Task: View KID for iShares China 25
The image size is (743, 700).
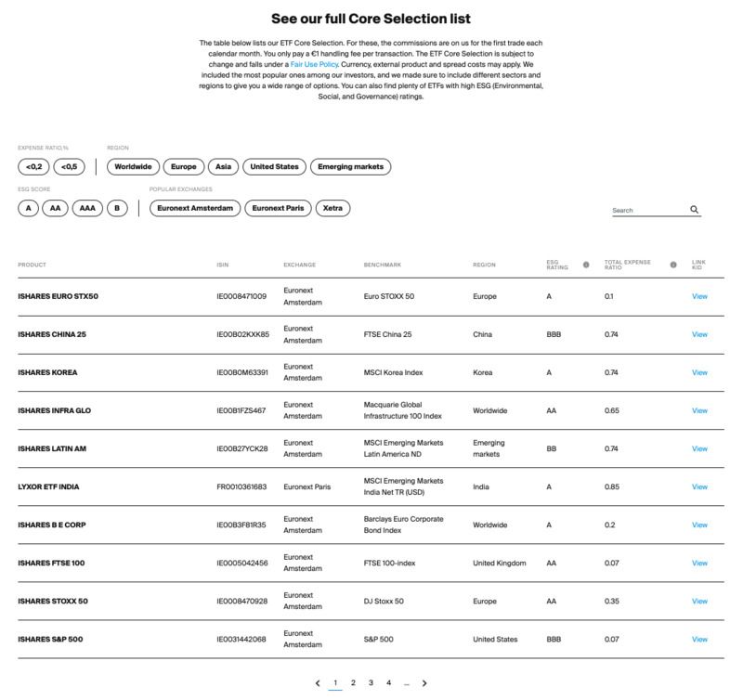Action: coord(699,334)
